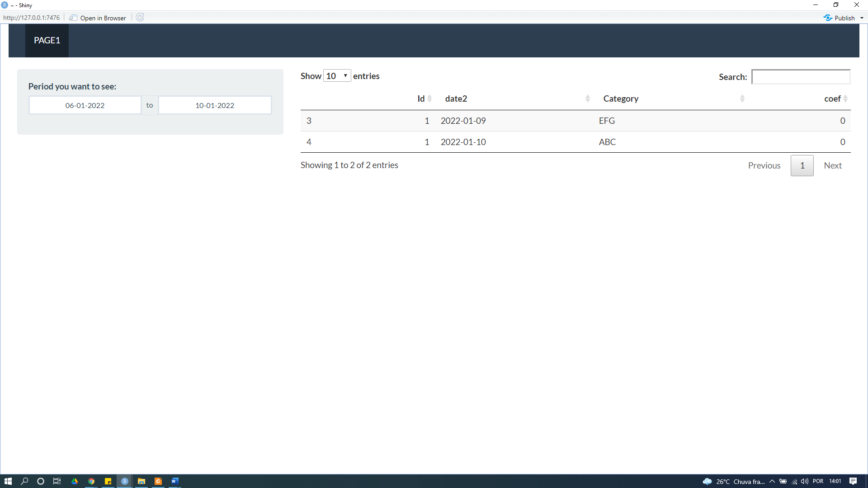
Task: Click the end date field 10-01-2022
Action: click(215, 105)
